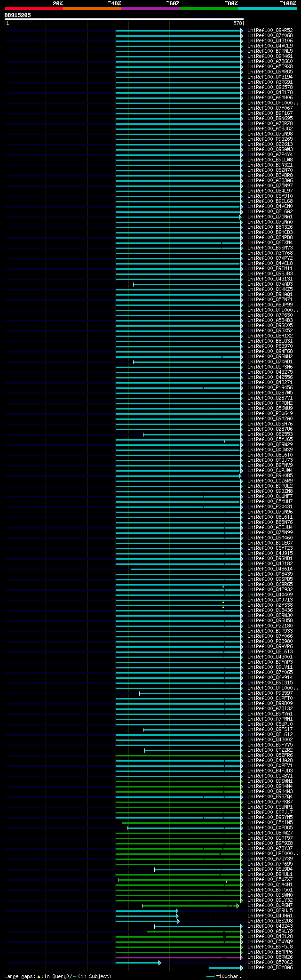Open hit UniRef100_O43106

pyautogui.click(x=270, y=40)
